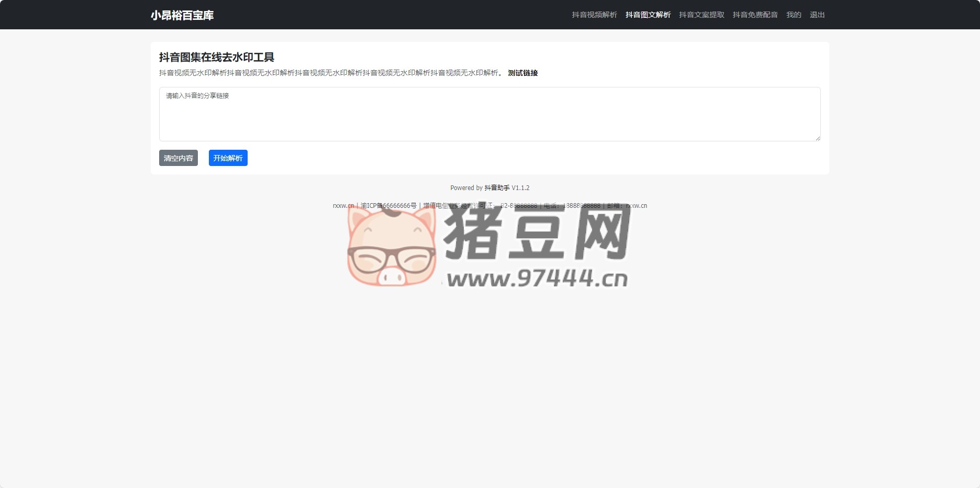The width and height of the screenshot is (980, 488).
Task: Click the 测试链接 test link
Action: tap(522, 73)
